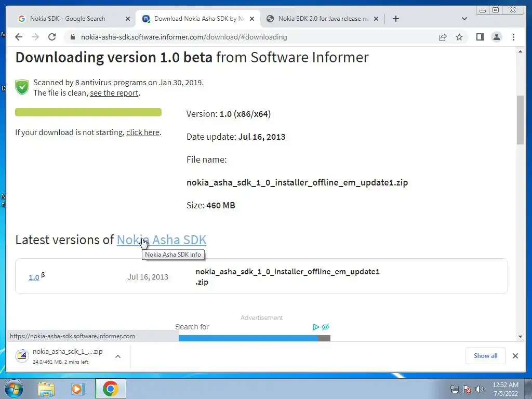Open Windows Explorer from taskbar
532x399 pixels.
click(46, 389)
